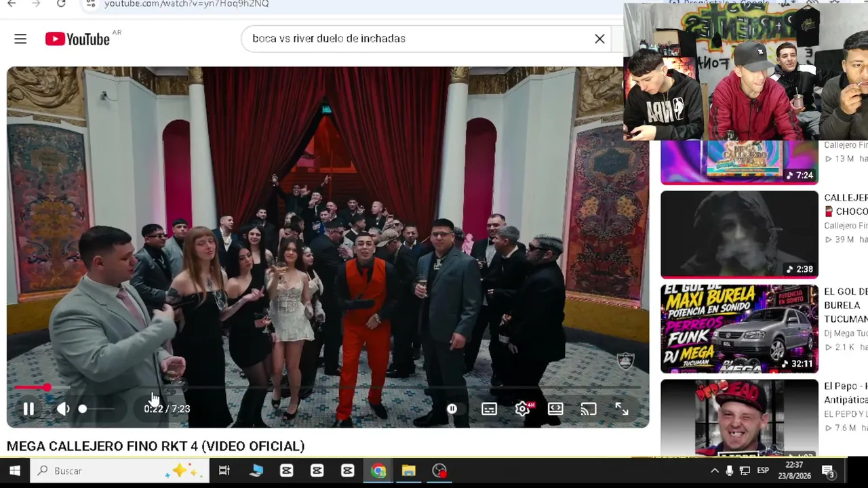This screenshot has width=868, height=488.
Task: Pause the video playback
Action: tap(28, 409)
